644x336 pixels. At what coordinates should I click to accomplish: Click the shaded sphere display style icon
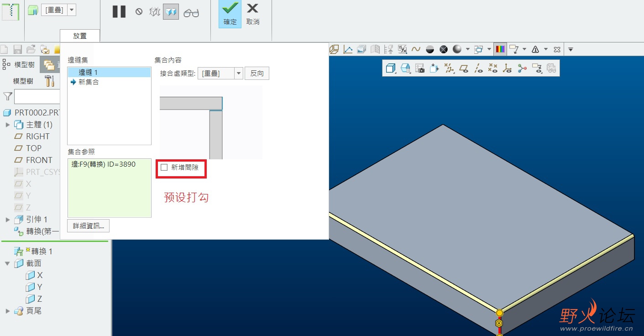[457, 49]
